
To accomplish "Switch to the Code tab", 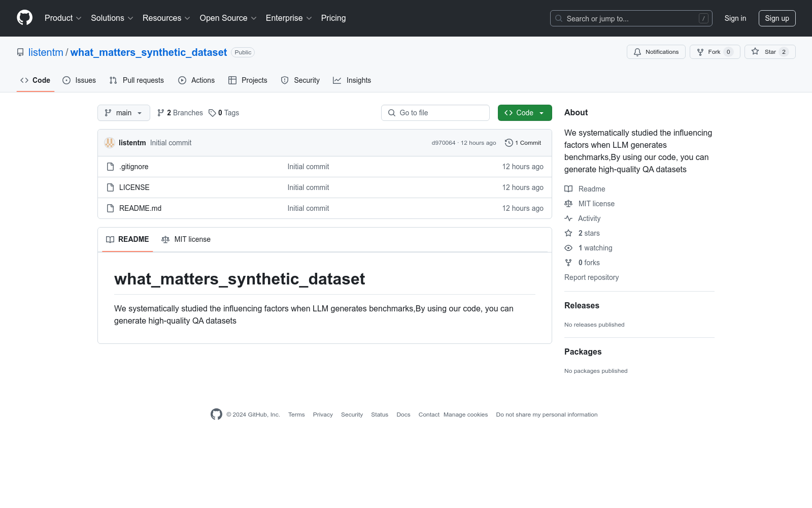I will coord(36,80).
